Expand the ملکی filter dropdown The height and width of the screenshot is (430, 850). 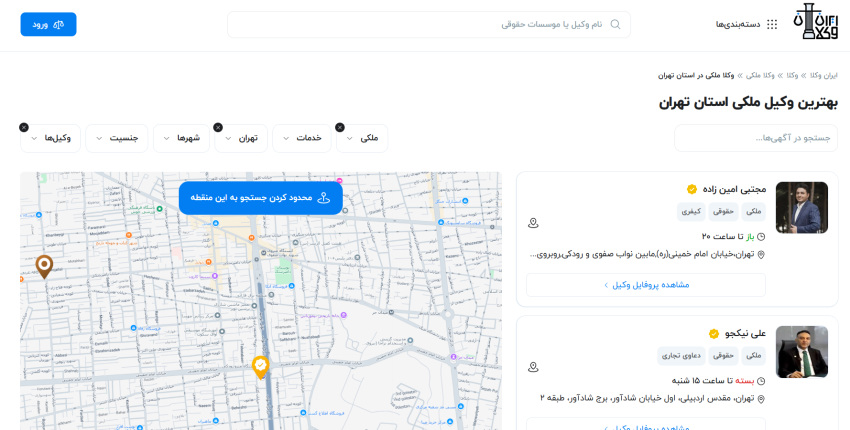pyautogui.click(x=362, y=138)
